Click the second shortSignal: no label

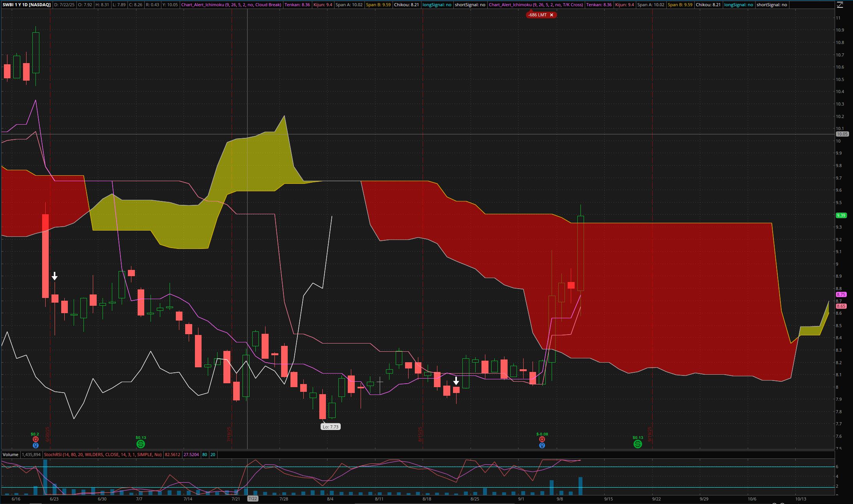click(x=772, y=5)
